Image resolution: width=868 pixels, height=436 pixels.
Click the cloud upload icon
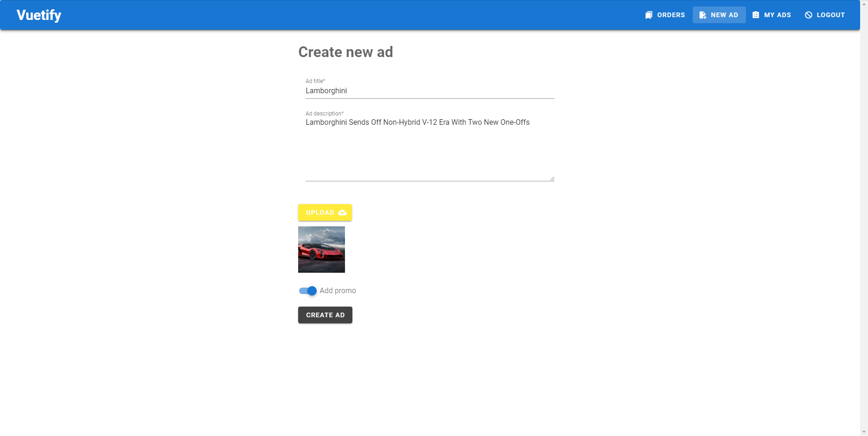point(342,212)
